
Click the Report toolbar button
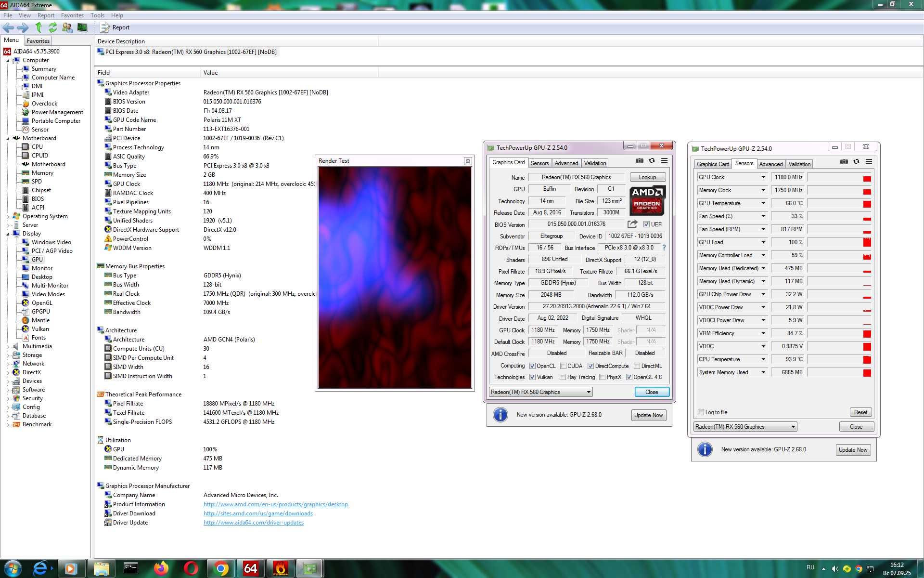pos(115,27)
